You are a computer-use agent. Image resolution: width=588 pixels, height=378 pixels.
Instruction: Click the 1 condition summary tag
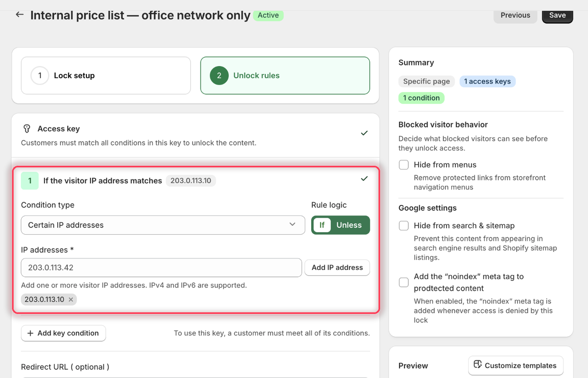click(421, 98)
